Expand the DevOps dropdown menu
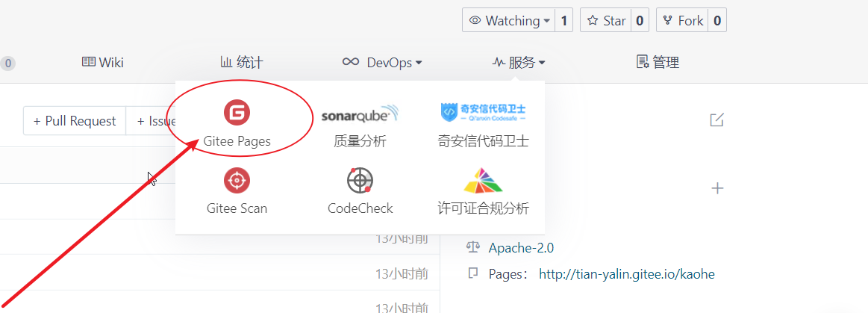868x313 pixels. click(382, 62)
